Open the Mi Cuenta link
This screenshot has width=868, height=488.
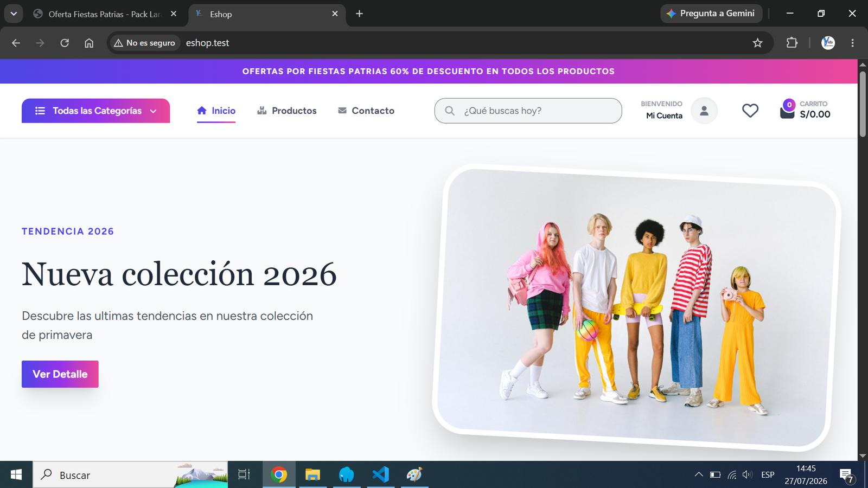pyautogui.click(x=664, y=115)
